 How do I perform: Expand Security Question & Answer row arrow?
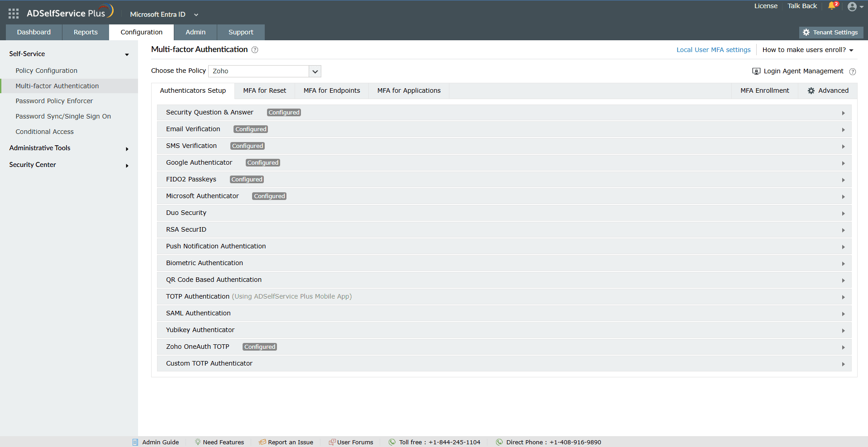[x=844, y=113]
